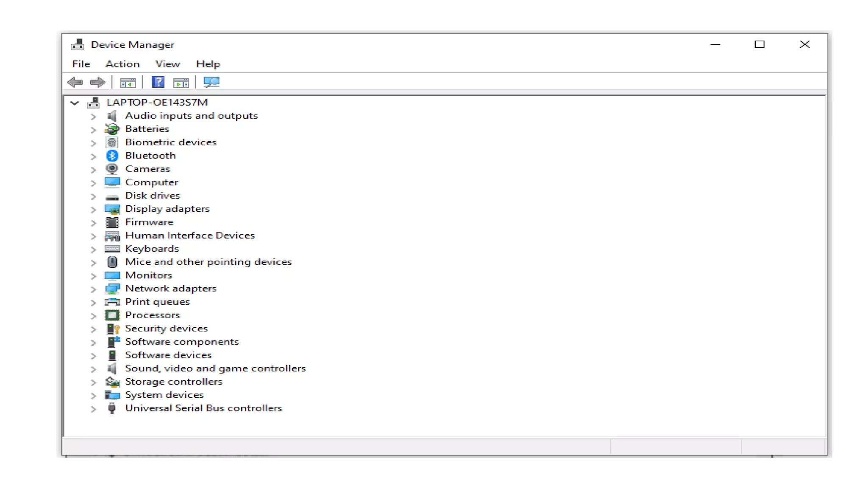Image resolution: width=868 pixels, height=488 pixels.
Task: Click the Processors chip icon
Action: (x=112, y=315)
